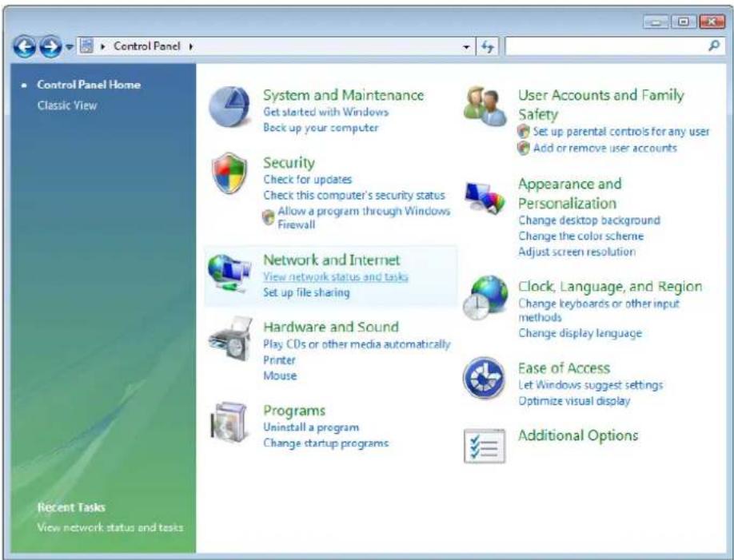Click shield icon beside Allow a program link

pyautogui.click(x=268, y=217)
